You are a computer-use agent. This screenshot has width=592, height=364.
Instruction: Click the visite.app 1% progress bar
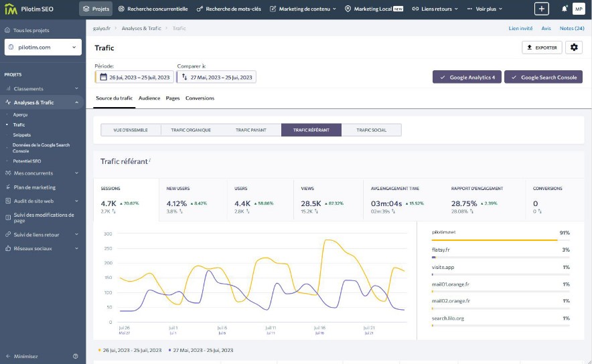coord(501,274)
